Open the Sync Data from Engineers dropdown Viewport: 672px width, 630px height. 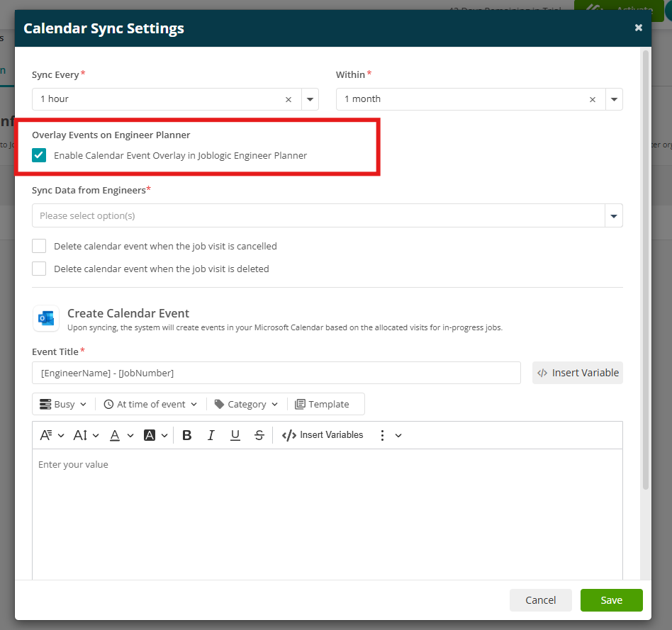pyautogui.click(x=614, y=216)
